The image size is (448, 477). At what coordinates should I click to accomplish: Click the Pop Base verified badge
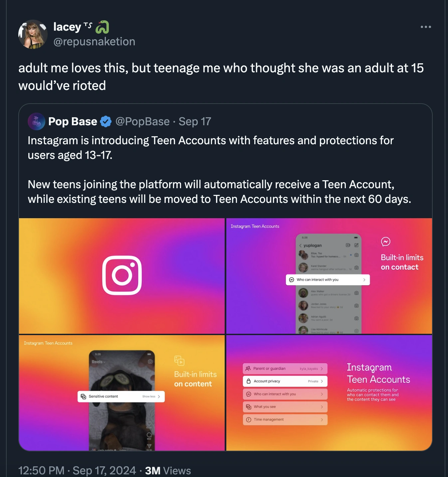(106, 122)
